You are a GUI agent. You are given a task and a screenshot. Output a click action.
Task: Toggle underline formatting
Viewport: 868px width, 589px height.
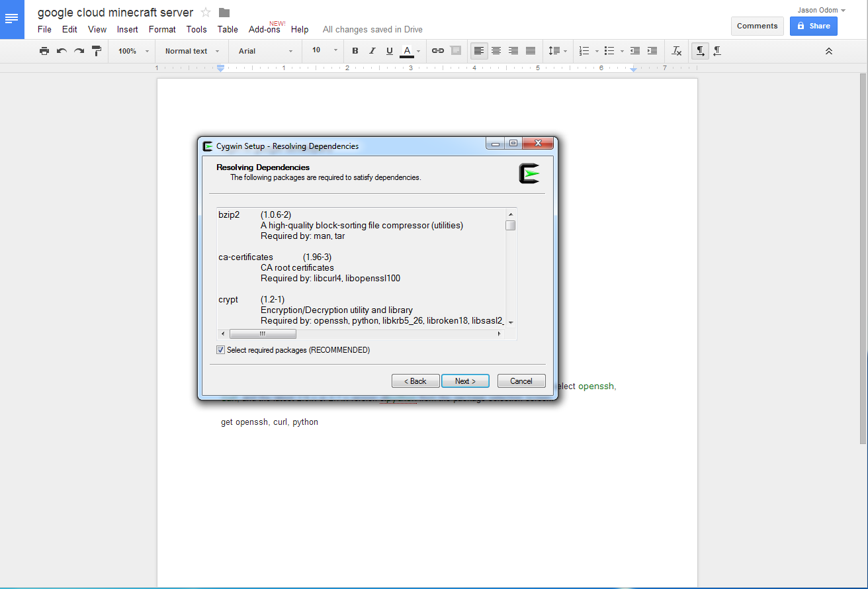click(x=390, y=51)
